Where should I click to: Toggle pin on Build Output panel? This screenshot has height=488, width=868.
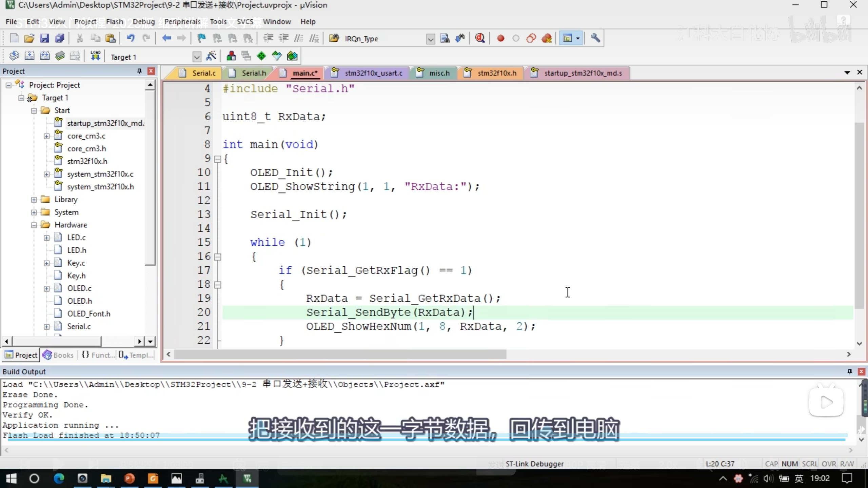(850, 371)
